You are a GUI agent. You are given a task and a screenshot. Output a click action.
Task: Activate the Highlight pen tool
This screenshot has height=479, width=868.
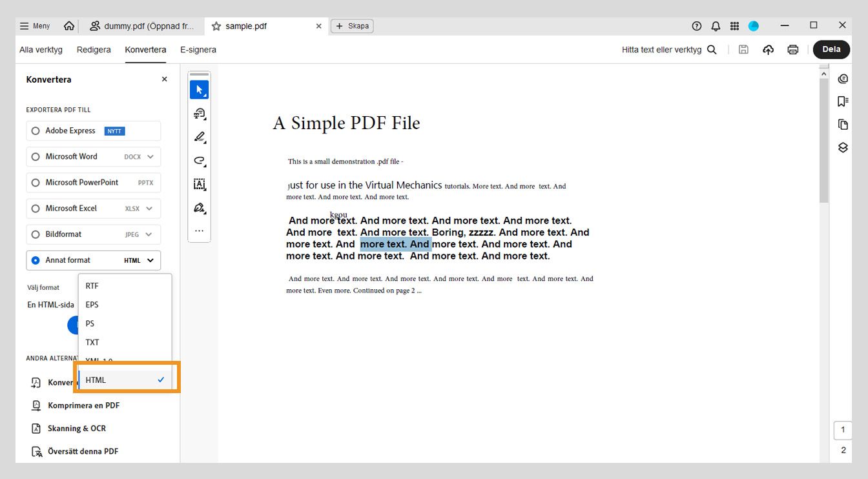(x=199, y=137)
